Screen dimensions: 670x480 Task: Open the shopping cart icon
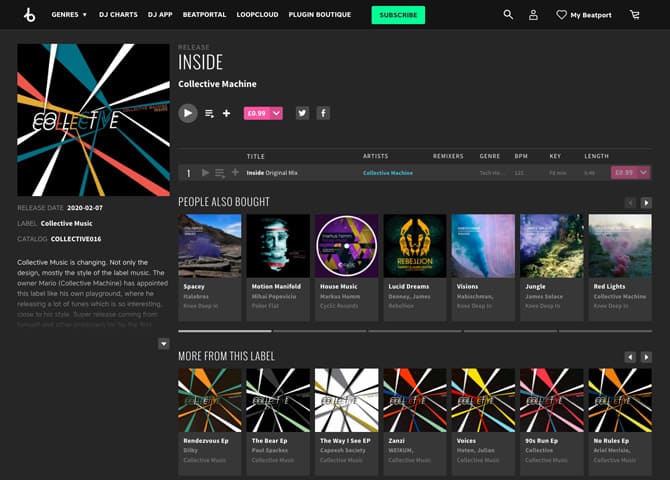(x=635, y=15)
